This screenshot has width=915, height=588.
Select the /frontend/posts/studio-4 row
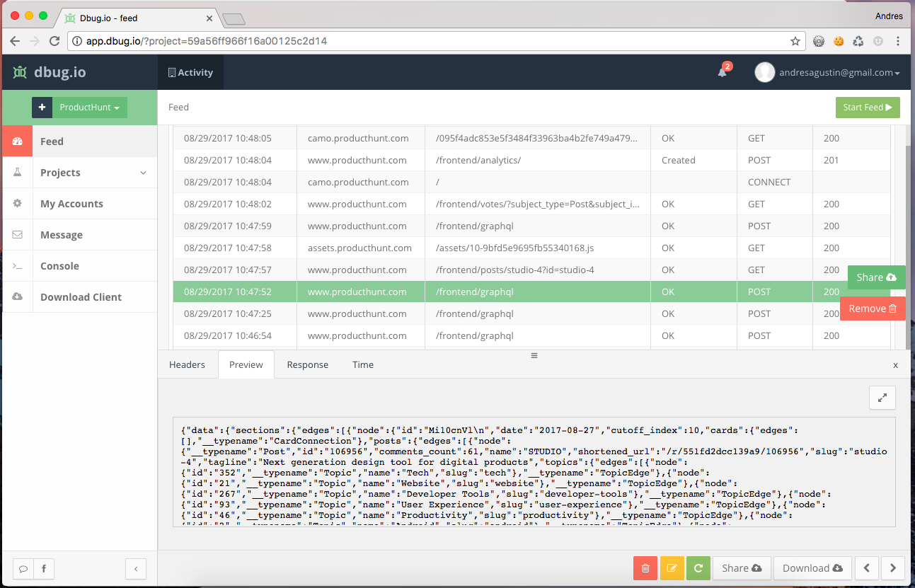(x=531, y=270)
